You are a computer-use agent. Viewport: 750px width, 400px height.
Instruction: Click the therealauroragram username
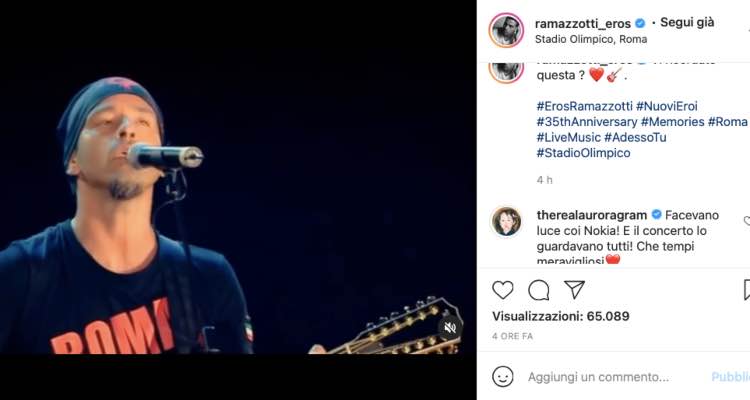click(592, 215)
